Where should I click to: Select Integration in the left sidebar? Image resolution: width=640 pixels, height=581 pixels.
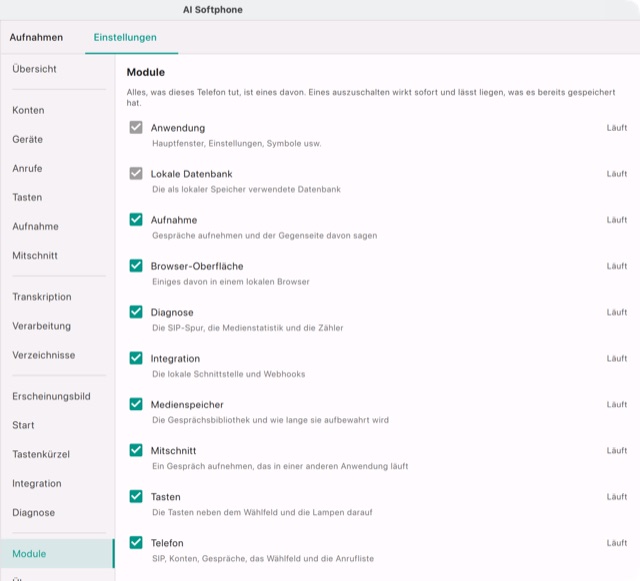(x=37, y=483)
